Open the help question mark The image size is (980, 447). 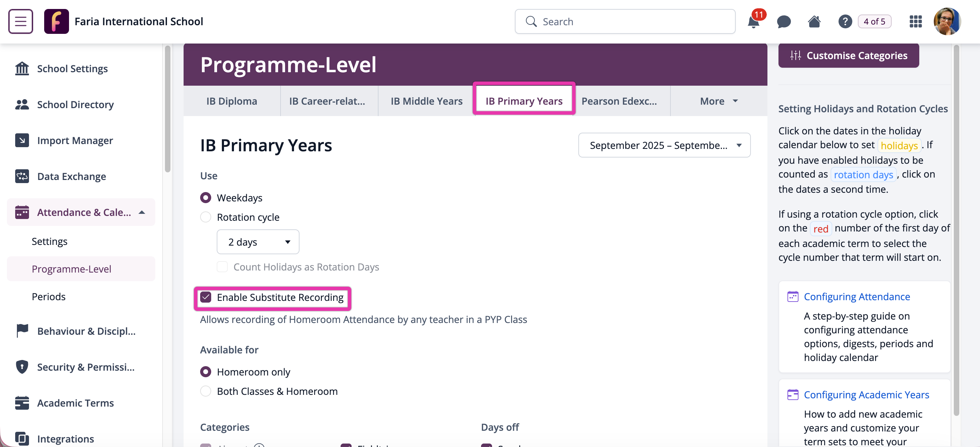(845, 21)
